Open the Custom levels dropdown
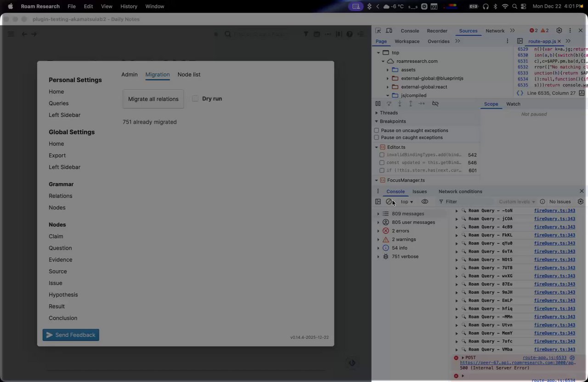The height and width of the screenshot is (382, 588). click(517, 202)
